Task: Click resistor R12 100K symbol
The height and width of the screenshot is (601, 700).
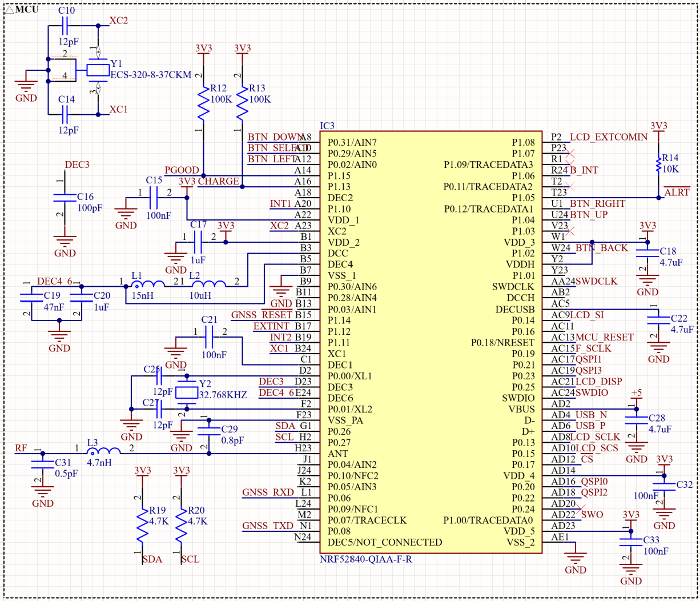Action: (x=204, y=103)
